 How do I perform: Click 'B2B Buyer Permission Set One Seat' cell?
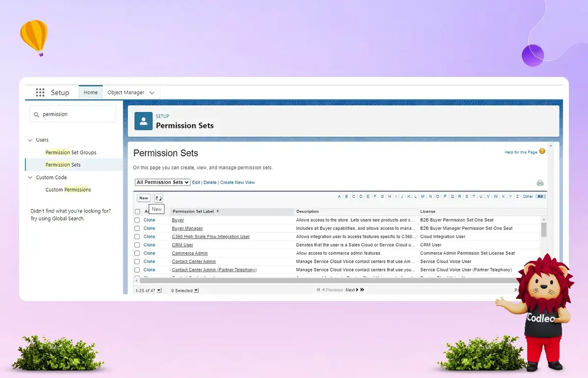tap(457, 220)
